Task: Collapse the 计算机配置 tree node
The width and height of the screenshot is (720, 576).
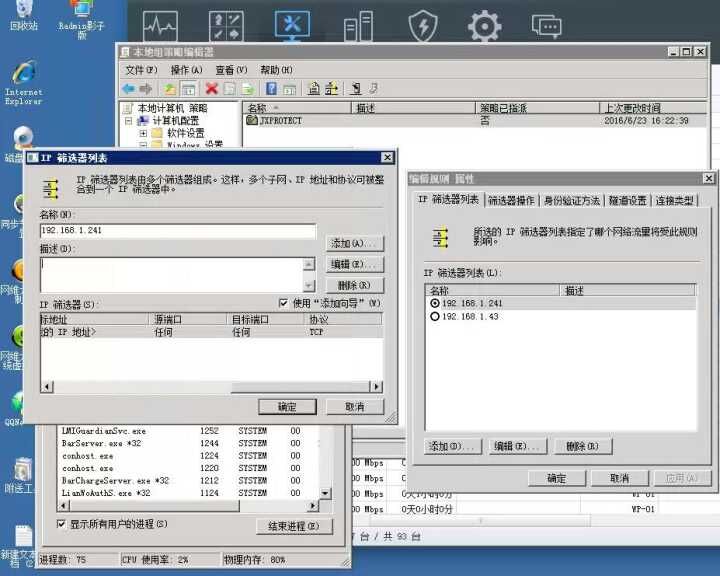Action: click(128, 120)
